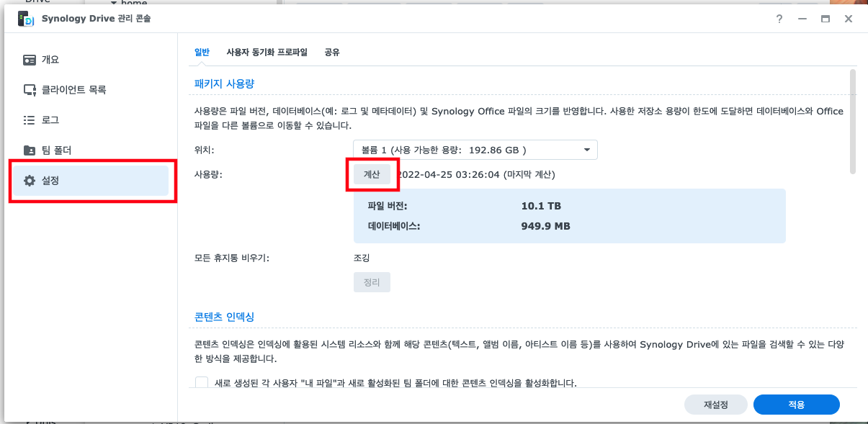This screenshot has height=424, width=868.
Task: Click the last calculated timestamp text
Action: (x=476, y=174)
